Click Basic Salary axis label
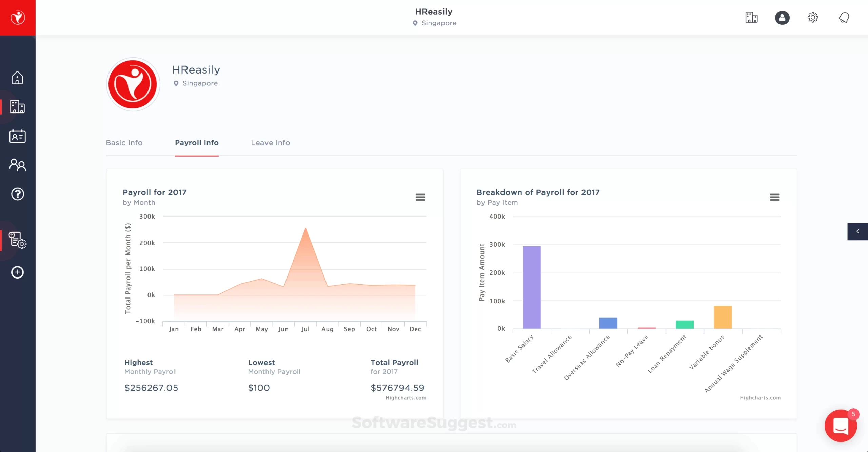This screenshot has width=868, height=452. point(519,349)
